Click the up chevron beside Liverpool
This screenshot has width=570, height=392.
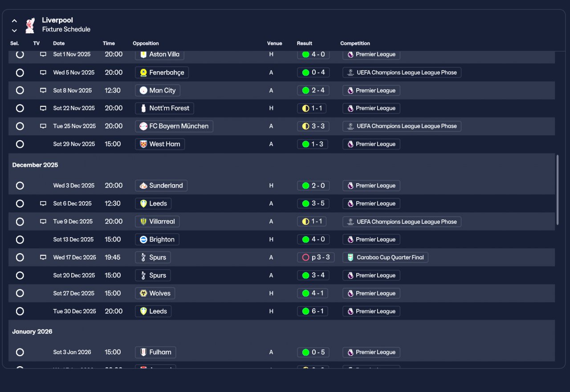pyautogui.click(x=14, y=20)
